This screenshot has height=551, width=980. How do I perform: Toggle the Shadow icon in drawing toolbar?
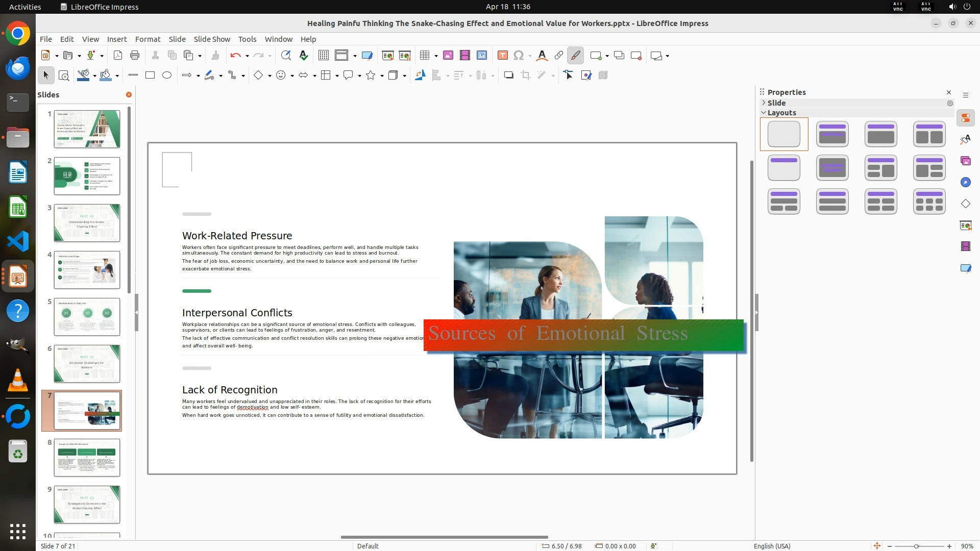(508, 76)
